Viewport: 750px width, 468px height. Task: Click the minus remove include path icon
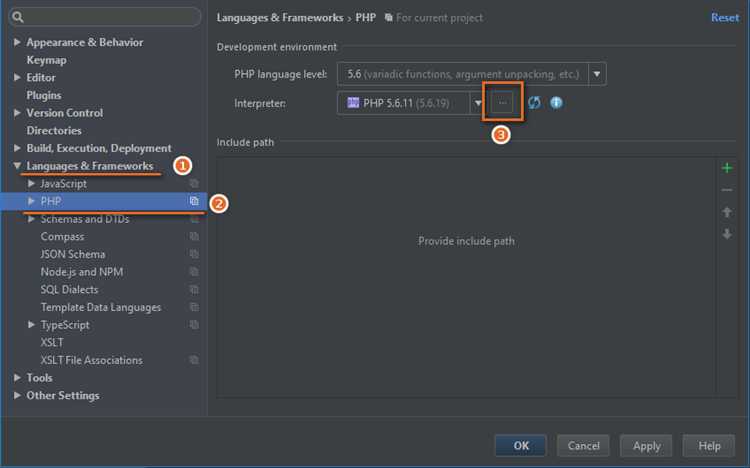coord(727,190)
